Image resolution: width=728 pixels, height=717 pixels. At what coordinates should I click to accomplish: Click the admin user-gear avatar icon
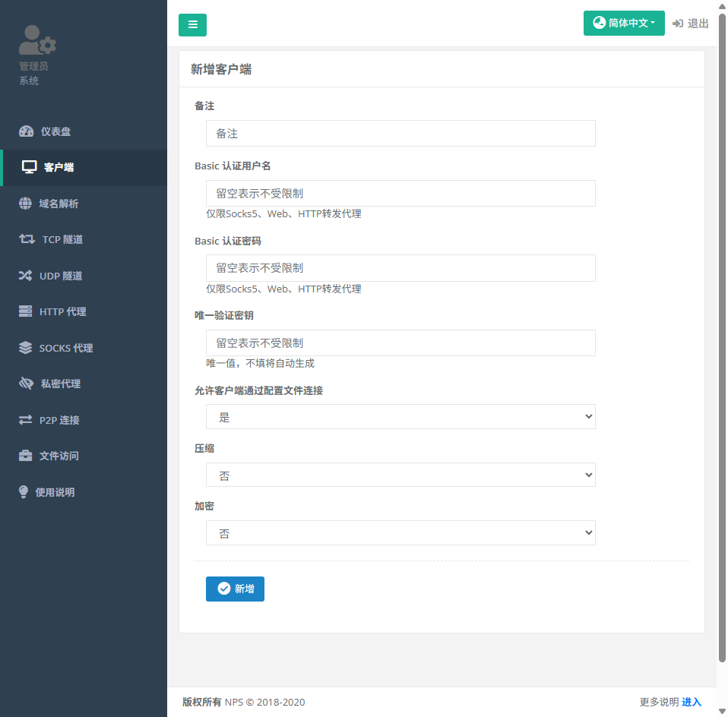point(37,40)
